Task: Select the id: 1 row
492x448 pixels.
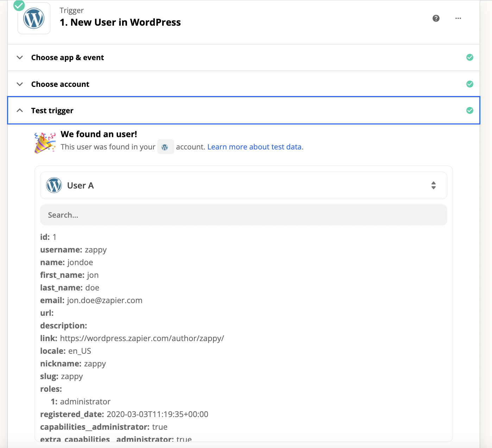Action: pos(48,237)
